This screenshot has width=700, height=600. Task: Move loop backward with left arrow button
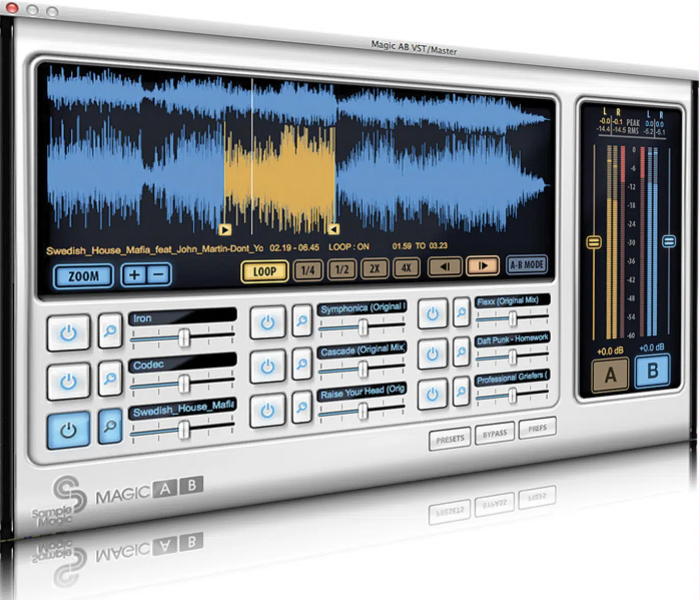pos(444,266)
